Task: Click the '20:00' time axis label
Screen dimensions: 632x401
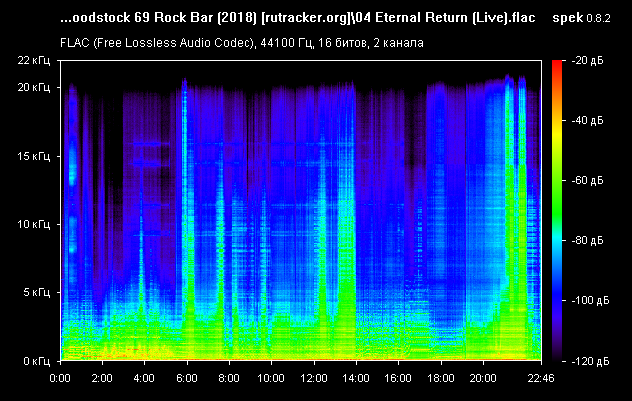Action: (x=483, y=378)
